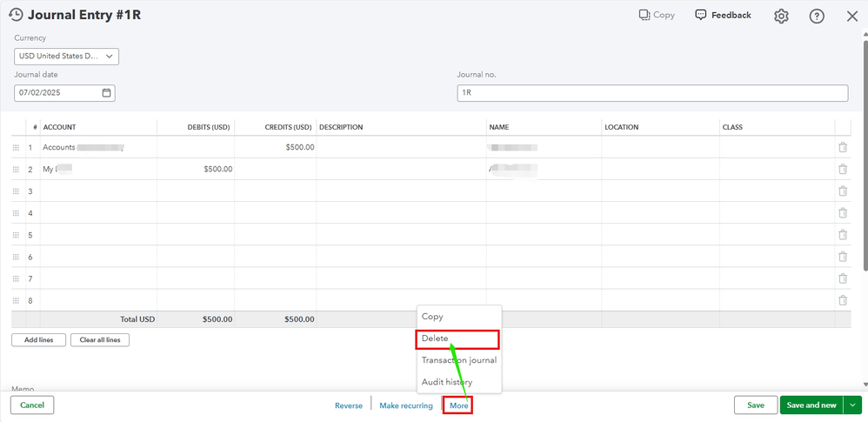Open Transaction journal from More menu
The height and width of the screenshot is (422, 868).
tap(459, 360)
